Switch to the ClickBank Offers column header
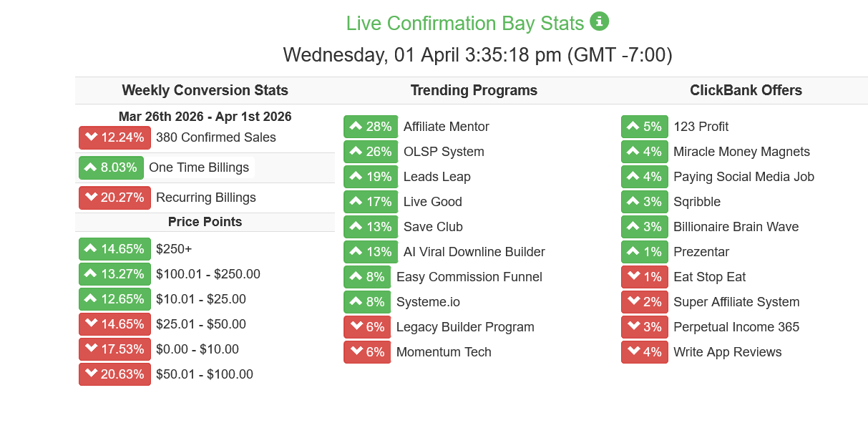 point(746,90)
